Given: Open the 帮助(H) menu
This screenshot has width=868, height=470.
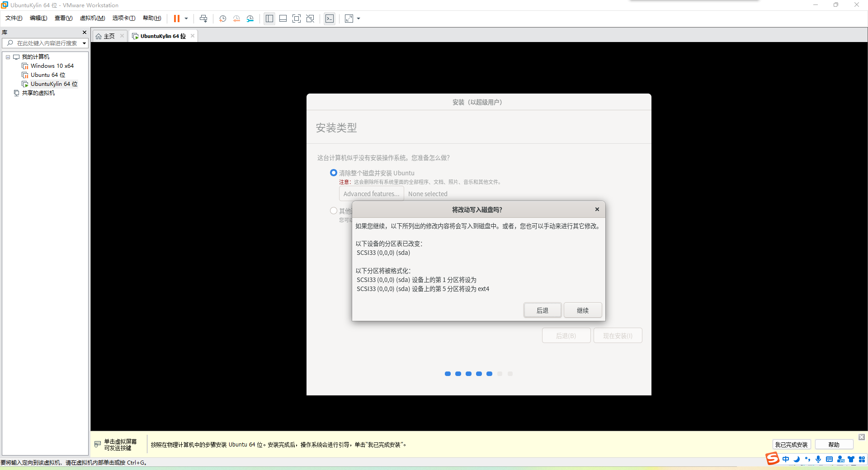Looking at the screenshot, I should (152, 18).
